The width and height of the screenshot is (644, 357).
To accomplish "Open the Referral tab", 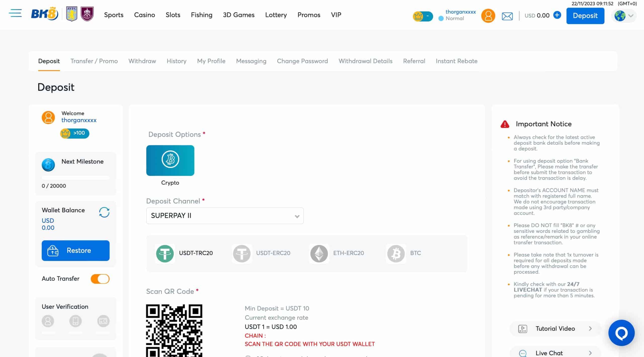I will coord(414,61).
